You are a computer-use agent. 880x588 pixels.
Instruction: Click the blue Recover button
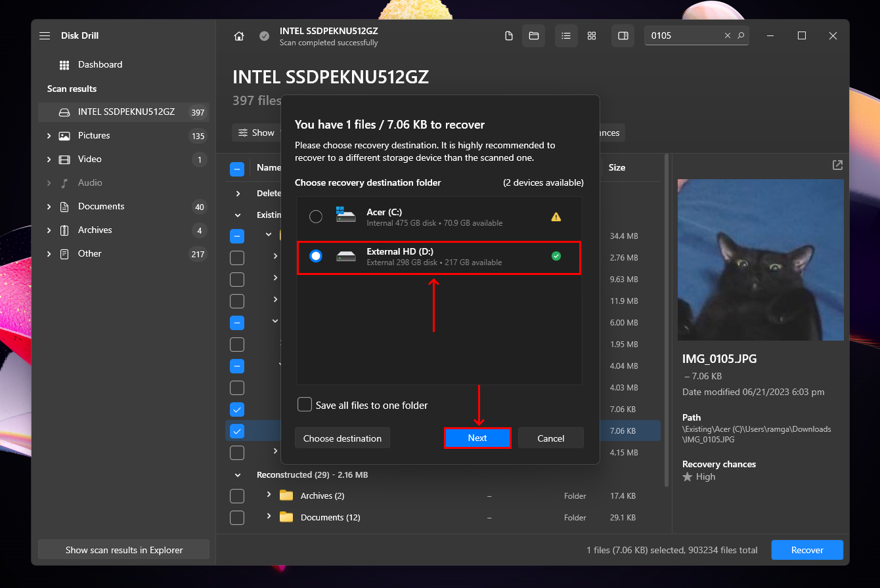pos(807,550)
